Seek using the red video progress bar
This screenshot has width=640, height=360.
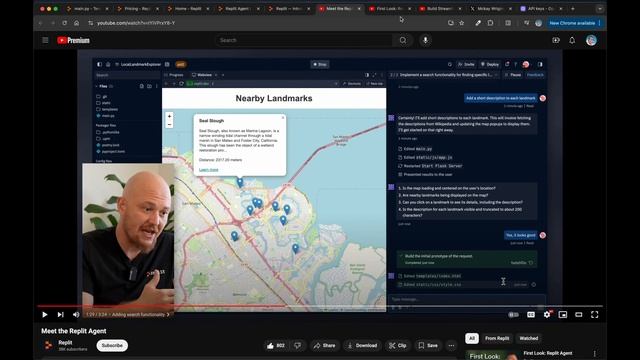tap(320, 306)
